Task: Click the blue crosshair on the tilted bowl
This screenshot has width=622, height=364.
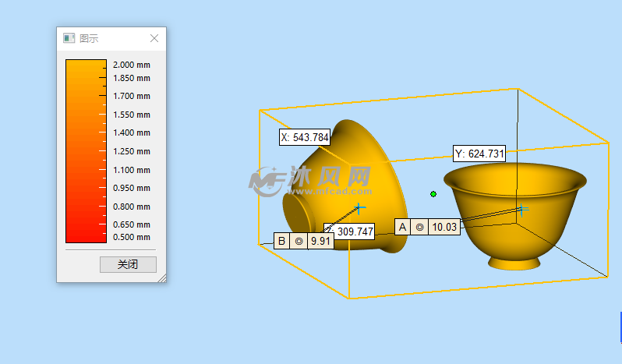Action: click(359, 208)
